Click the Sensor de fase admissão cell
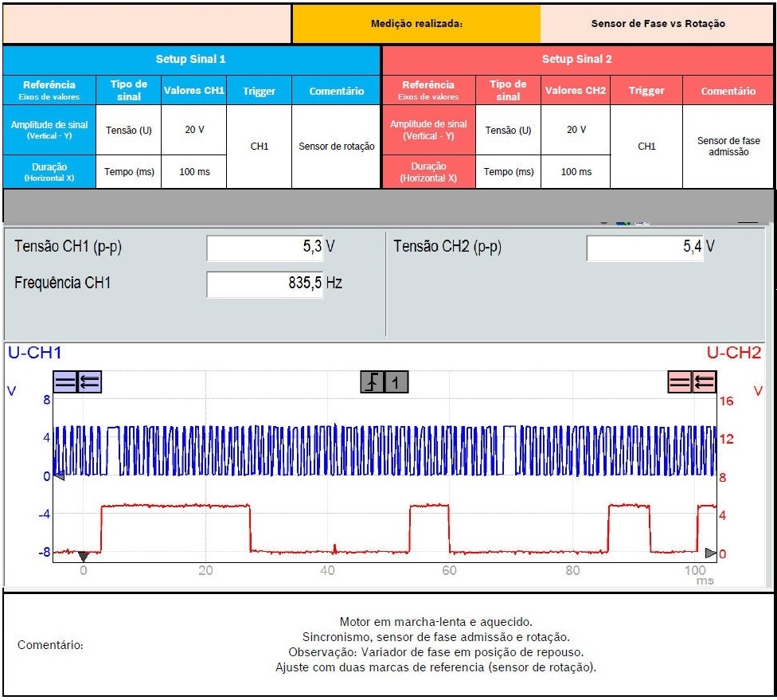This screenshot has height=700, width=777. (x=728, y=147)
